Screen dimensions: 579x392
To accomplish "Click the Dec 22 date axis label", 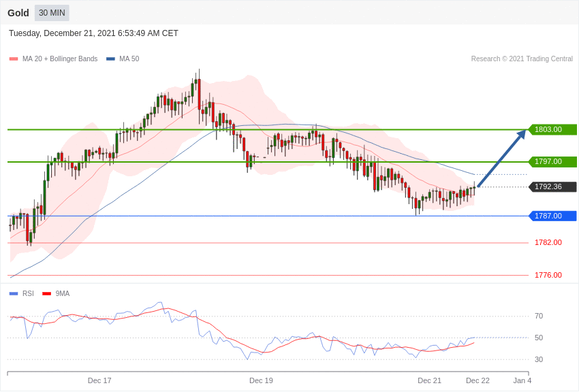I will point(478,380).
